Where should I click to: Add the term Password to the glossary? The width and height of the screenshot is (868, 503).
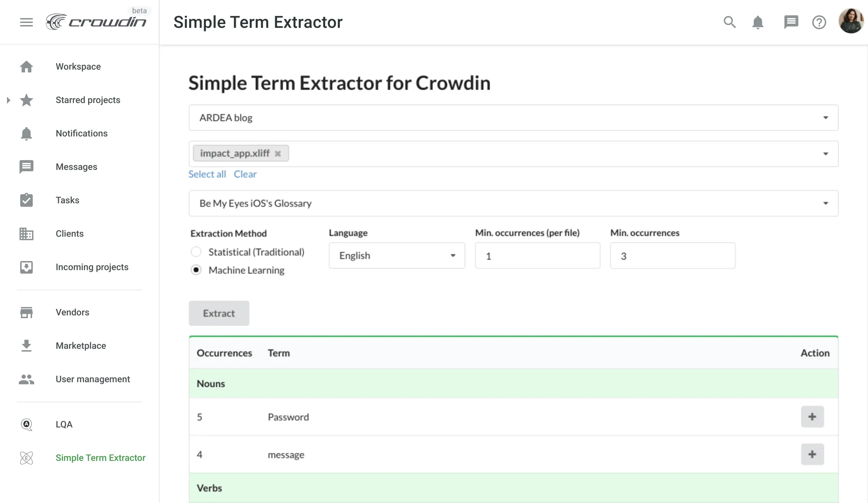tap(813, 417)
